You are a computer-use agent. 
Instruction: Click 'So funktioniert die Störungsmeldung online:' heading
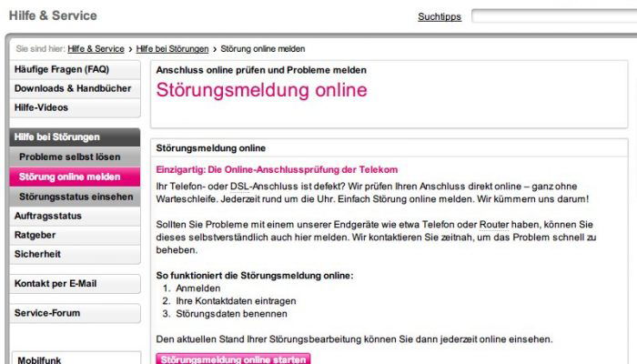tap(255, 276)
